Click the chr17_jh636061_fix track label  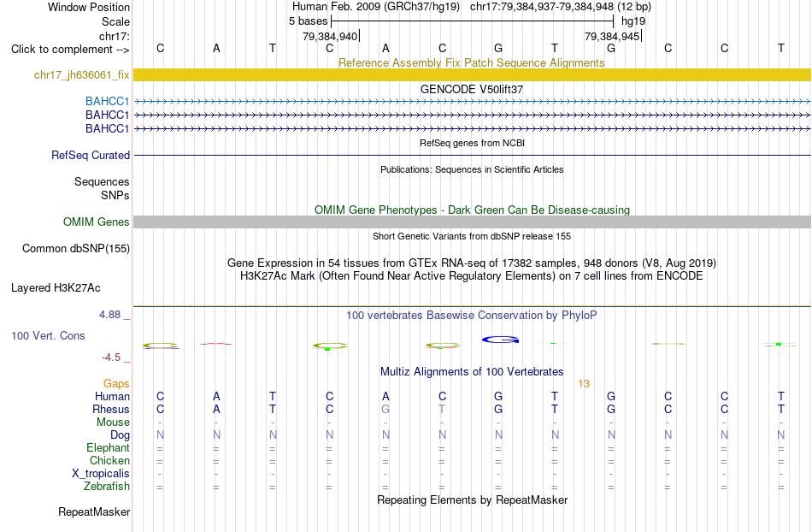[x=81, y=75]
